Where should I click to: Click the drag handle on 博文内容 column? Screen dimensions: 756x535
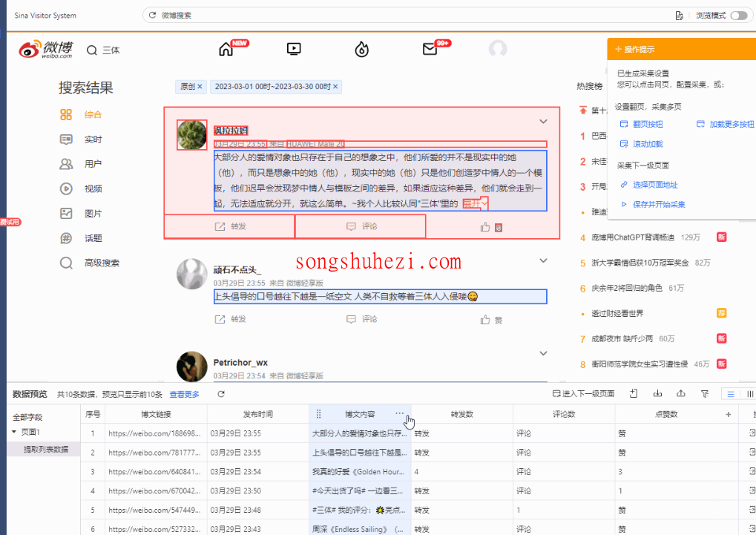point(318,414)
